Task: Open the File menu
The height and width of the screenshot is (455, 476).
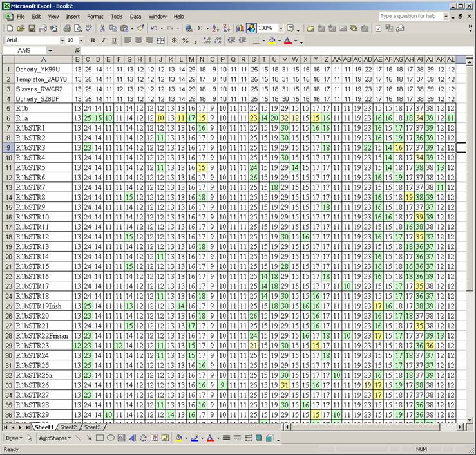Action: 21,17
